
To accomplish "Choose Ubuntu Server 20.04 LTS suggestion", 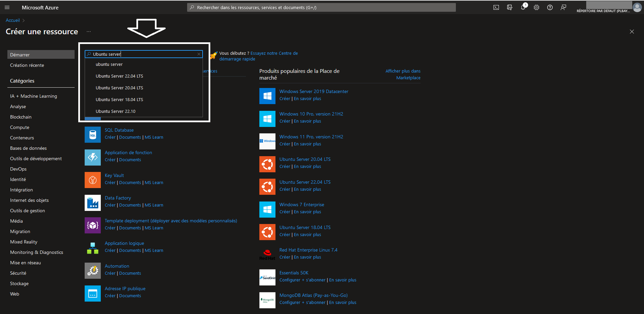I will point(144,88).
